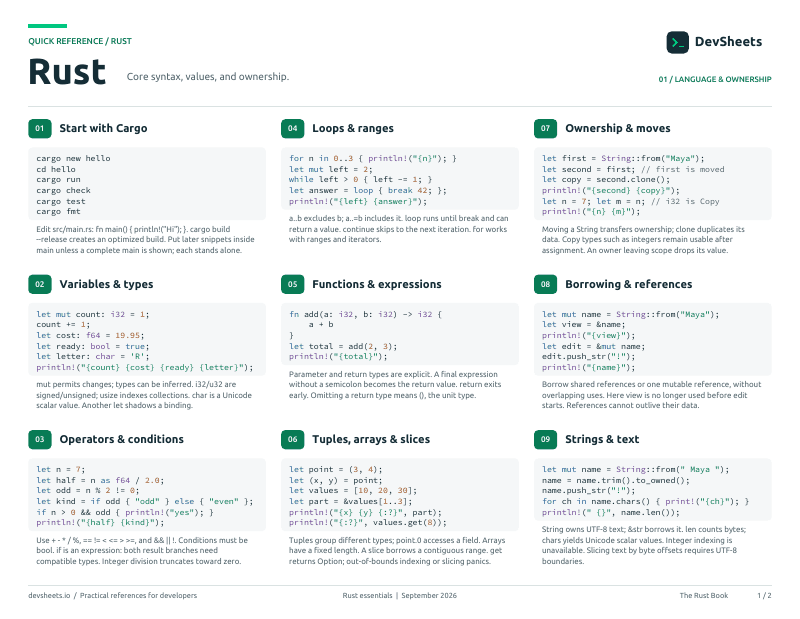Click 'println!("{:?}", values.get(8));' line
This screenshot has width=800, height=619.
[x=368, y=523]
